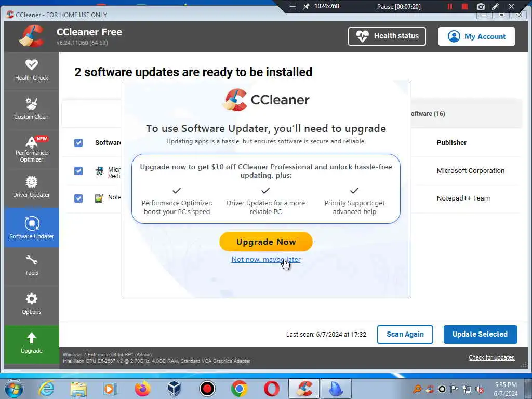Click the muted volume tray icon

(x=480, y=390)
